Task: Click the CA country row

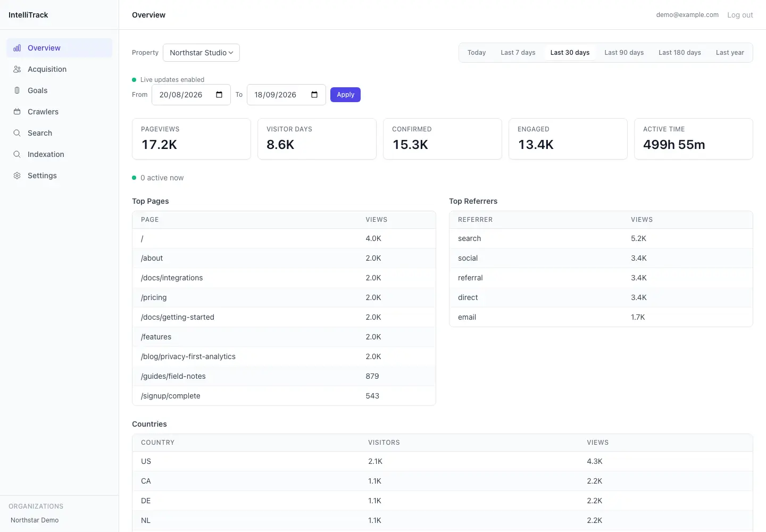Action: [443, 481]
